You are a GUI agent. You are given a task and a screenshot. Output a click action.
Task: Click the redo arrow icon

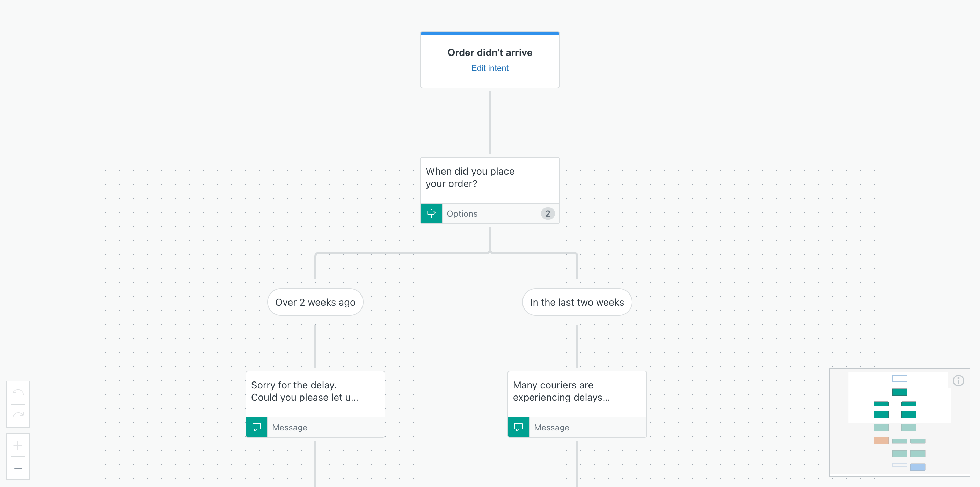click(x=18, y=415)
